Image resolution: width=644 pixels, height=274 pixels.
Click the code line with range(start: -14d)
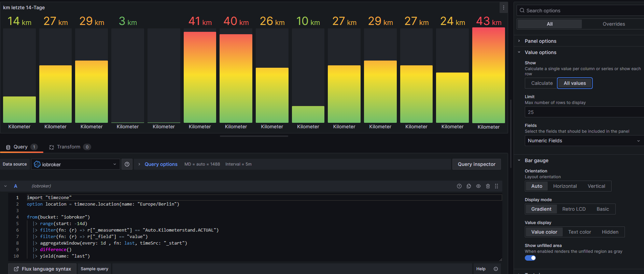(64, 224)
